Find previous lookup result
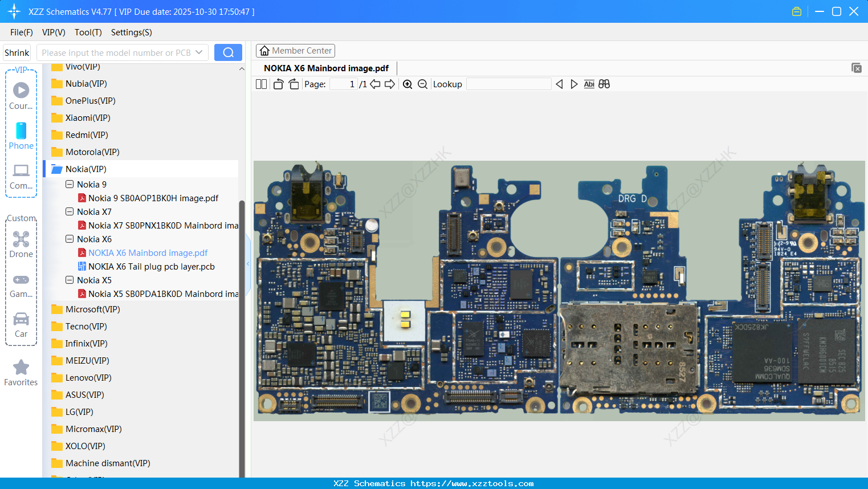 pyautogui.click(x=559, y=84)
